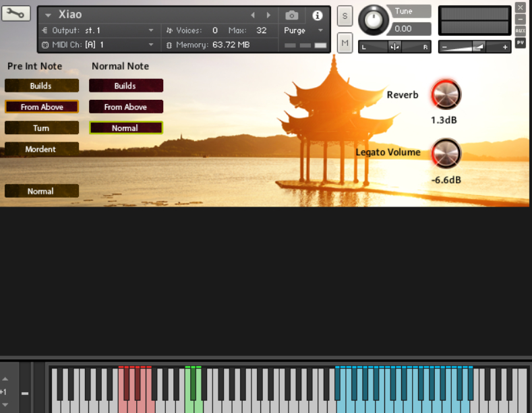The height and width of the screenshot is (413, 532).
Task: Open the instrument info icon
Action: pos(318,15)
